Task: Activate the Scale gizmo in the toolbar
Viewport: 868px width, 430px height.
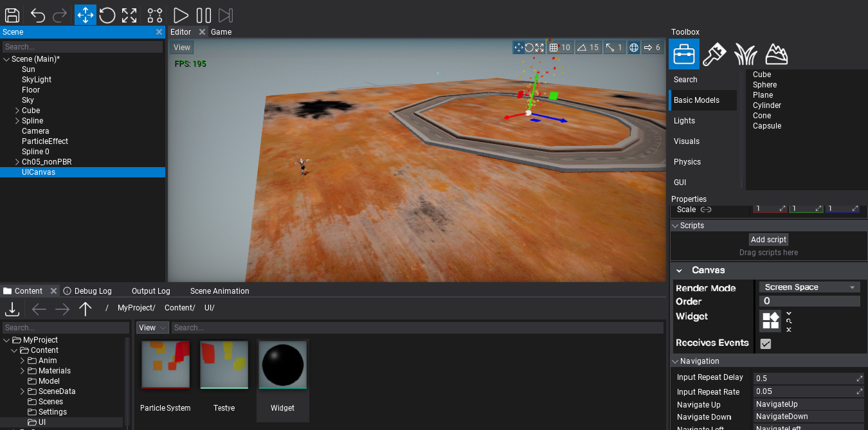Action: [128, 15]
